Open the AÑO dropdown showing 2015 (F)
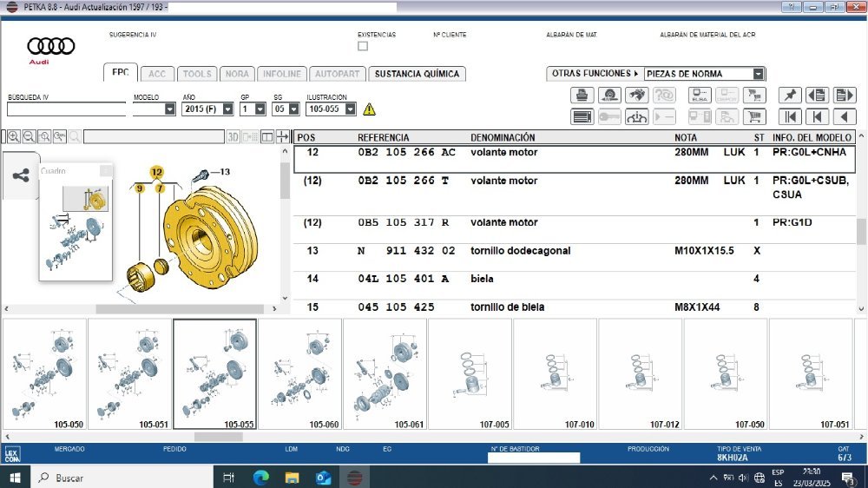Viewport: 868px width, 488px height. [227, 109]
